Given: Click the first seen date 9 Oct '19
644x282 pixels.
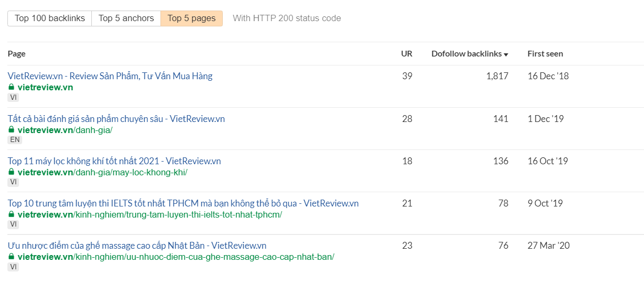Looking at the screenshot, I should click(x=545, y=203).
